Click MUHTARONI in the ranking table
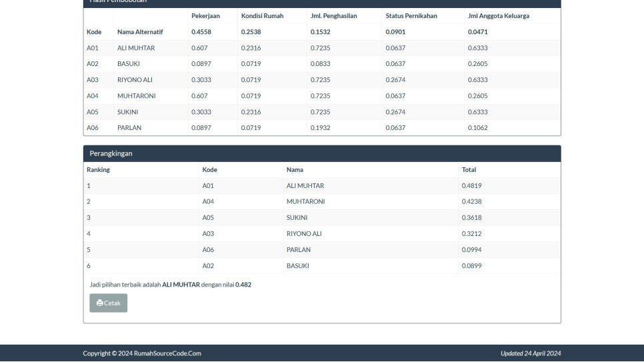The image size is (644, 362). [x=305, y=202]
